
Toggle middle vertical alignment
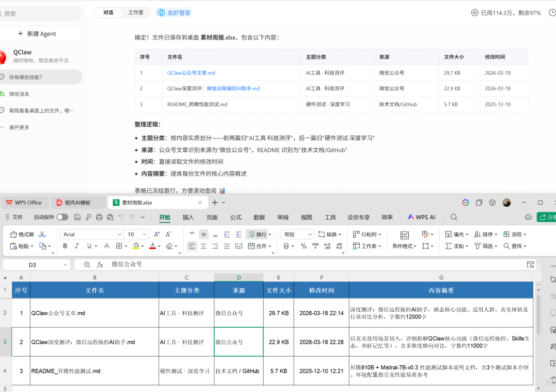(x=203, y=234)
